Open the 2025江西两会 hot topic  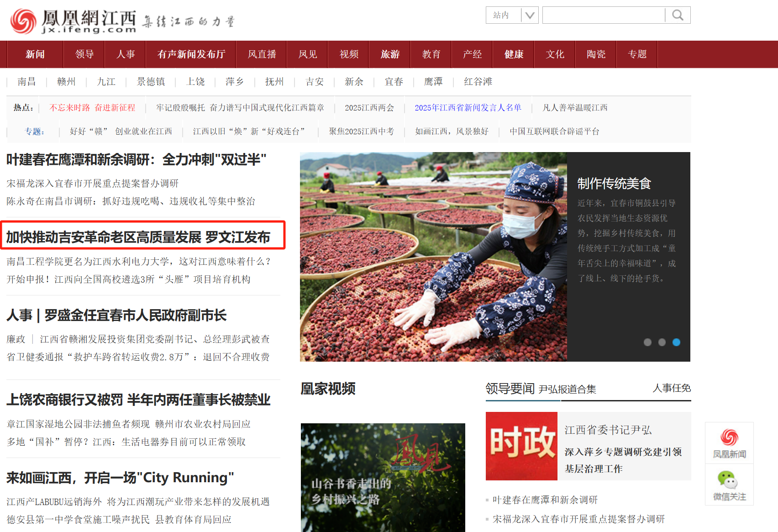tap(369, 108)
